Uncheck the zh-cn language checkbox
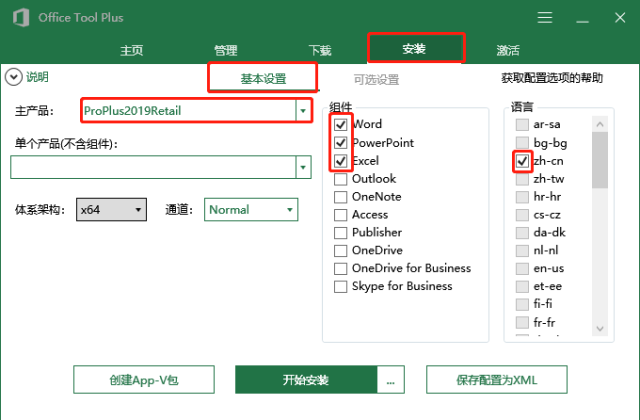Image resolution: width=640 pixels, height=420 pixels. [522, 161]
